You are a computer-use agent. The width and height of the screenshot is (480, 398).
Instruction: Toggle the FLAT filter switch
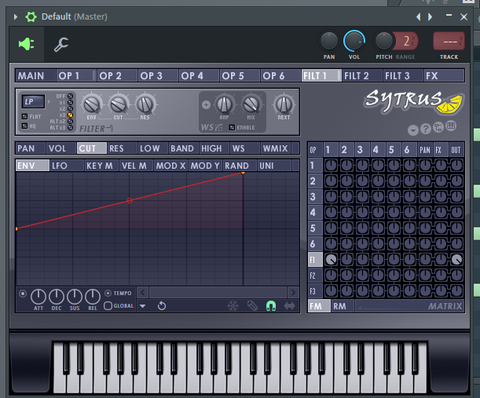[25, 116]
